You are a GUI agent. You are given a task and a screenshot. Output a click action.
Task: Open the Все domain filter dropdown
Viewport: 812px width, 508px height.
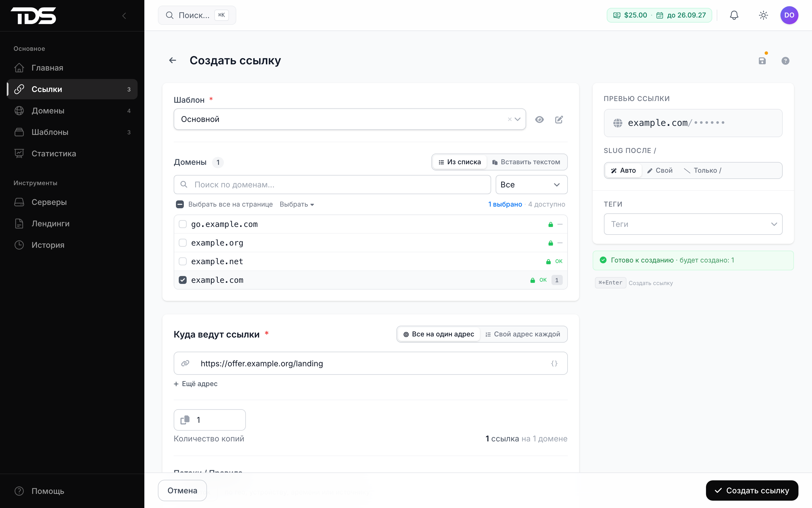coord(531,185)
